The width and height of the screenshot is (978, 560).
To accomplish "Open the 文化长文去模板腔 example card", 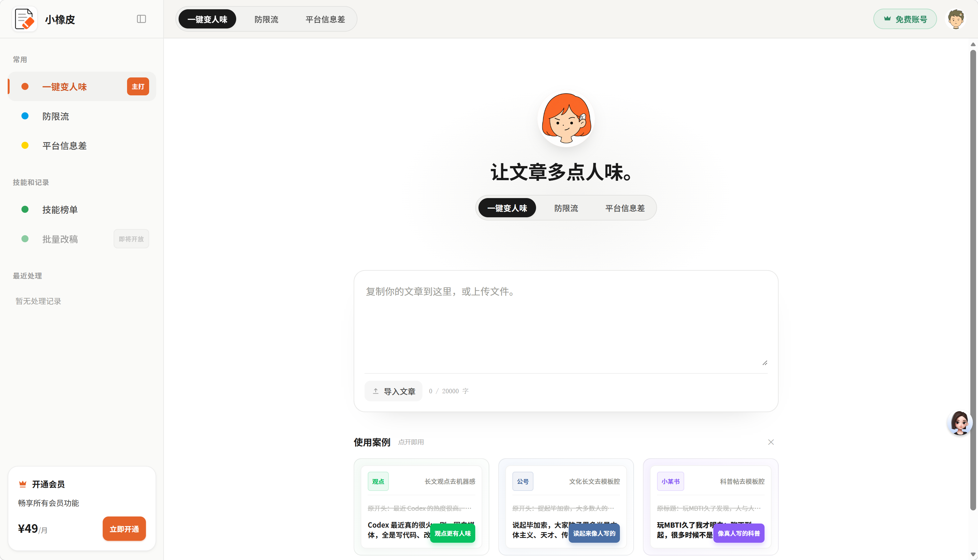I will click(x=566, y=507).
